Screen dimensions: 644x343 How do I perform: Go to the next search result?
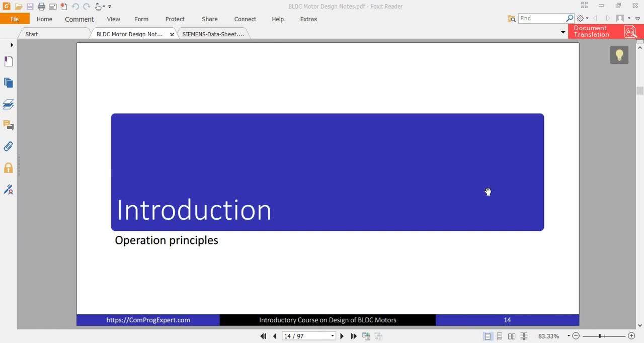pyautogui.click(x=607, y=19)
